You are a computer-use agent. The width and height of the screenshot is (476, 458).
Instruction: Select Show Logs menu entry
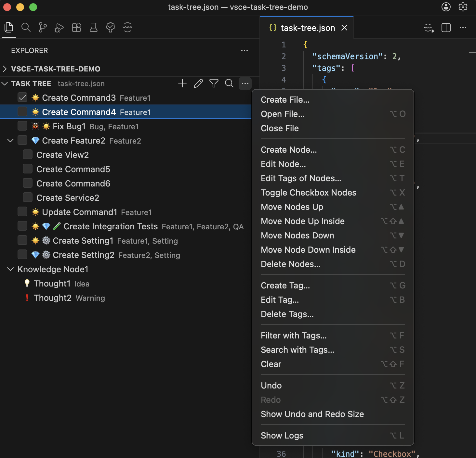[333, 436]
